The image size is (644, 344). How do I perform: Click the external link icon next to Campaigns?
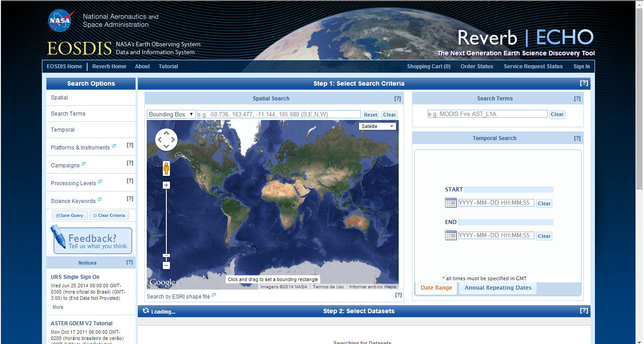coord(83,164)
